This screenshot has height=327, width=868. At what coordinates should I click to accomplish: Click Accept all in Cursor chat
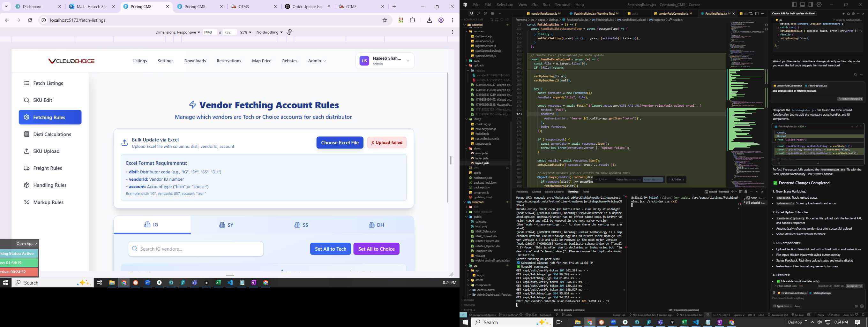pyautogui.click(x=854, y=286)
